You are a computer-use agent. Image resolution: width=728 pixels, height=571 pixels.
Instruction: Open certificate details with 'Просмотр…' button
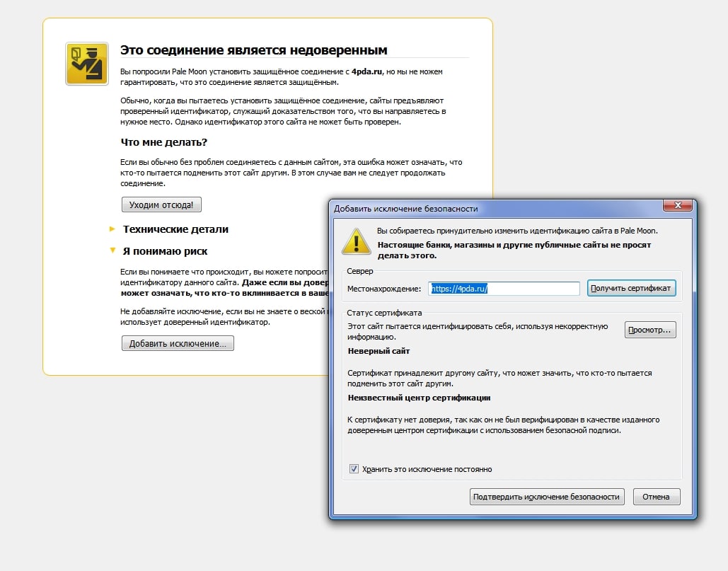(650, 330)
